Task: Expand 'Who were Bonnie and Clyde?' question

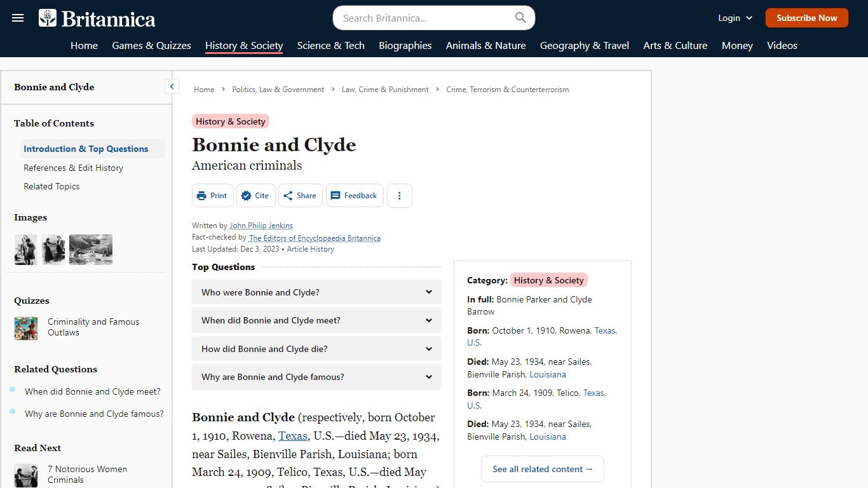Action: click(316, 292)
